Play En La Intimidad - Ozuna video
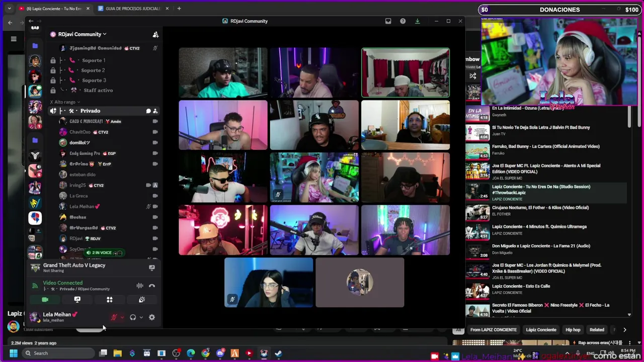Viewport: 644px width, 362px height. [545, 111]
